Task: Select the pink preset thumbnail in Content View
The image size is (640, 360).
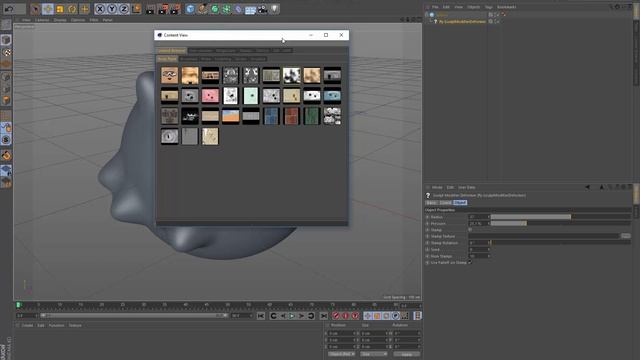Action: (x=210, y=96)
